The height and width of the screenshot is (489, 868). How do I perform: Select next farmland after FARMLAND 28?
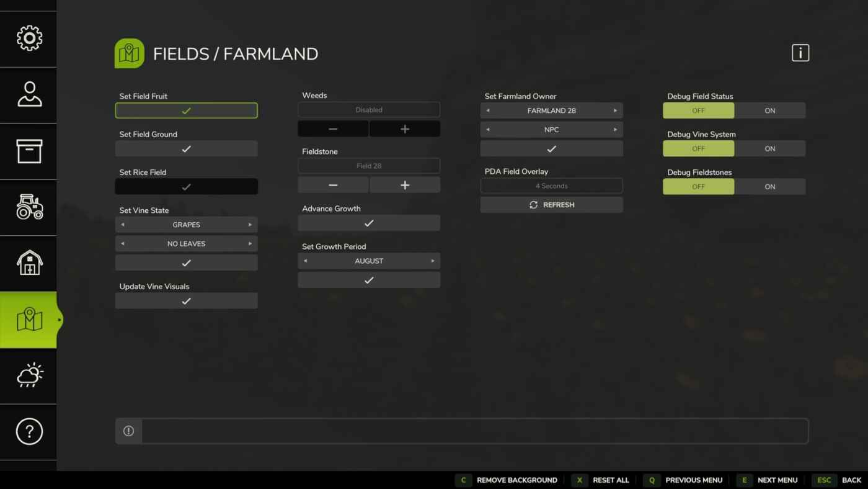[x=615, y=110]
